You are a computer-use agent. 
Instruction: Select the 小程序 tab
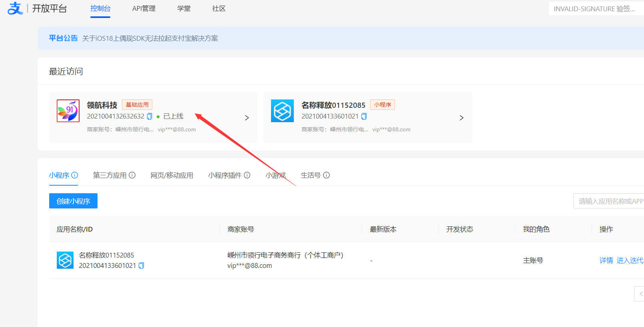(59, 175)
